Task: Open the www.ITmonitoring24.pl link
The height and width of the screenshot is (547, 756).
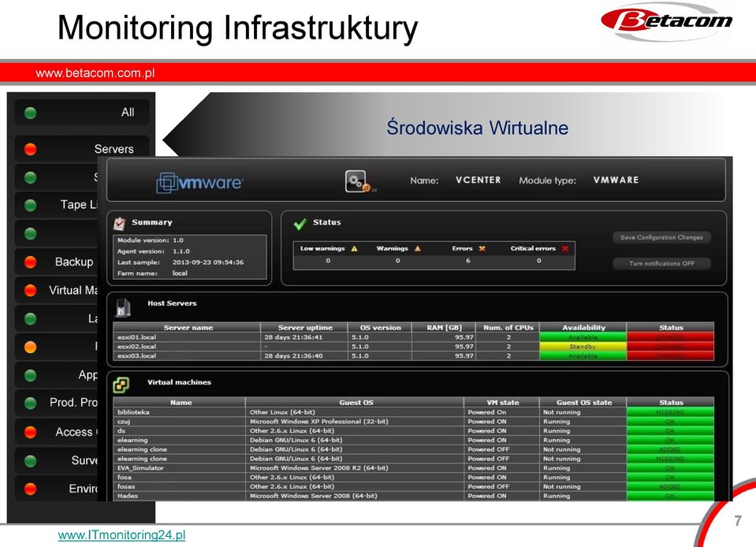Action: click(121, 535)
